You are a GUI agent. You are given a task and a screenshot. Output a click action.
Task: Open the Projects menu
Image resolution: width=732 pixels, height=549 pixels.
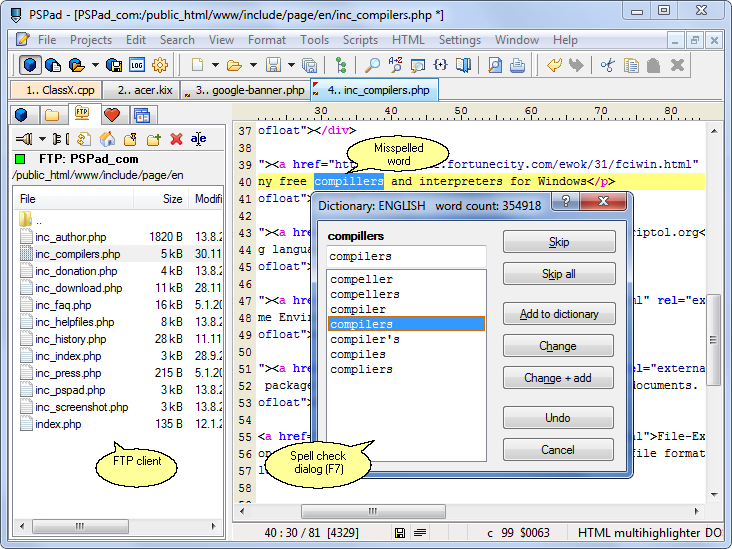click(91, 40)
